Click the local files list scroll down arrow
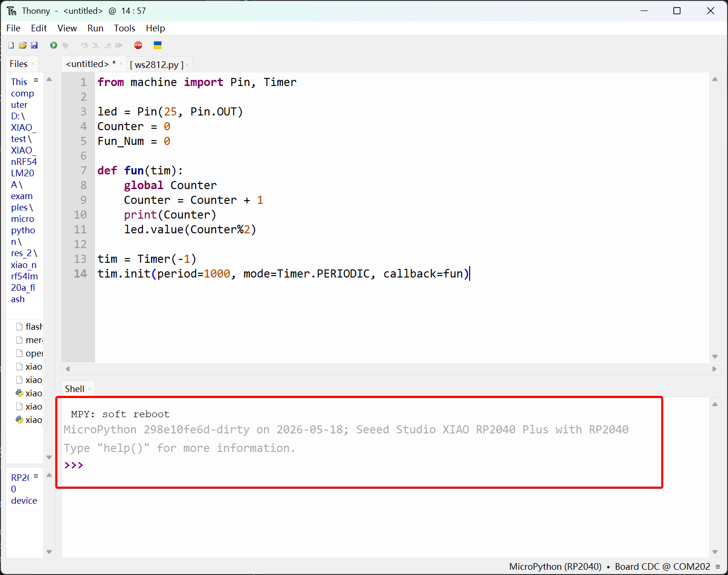 [x=49, y=457]
